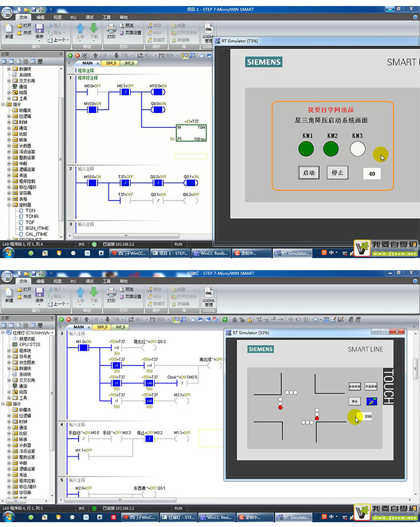Open 调试 menu tab in 红绿灯 window
The height and width of the screenshot is (527, 420).
point(90,281)
